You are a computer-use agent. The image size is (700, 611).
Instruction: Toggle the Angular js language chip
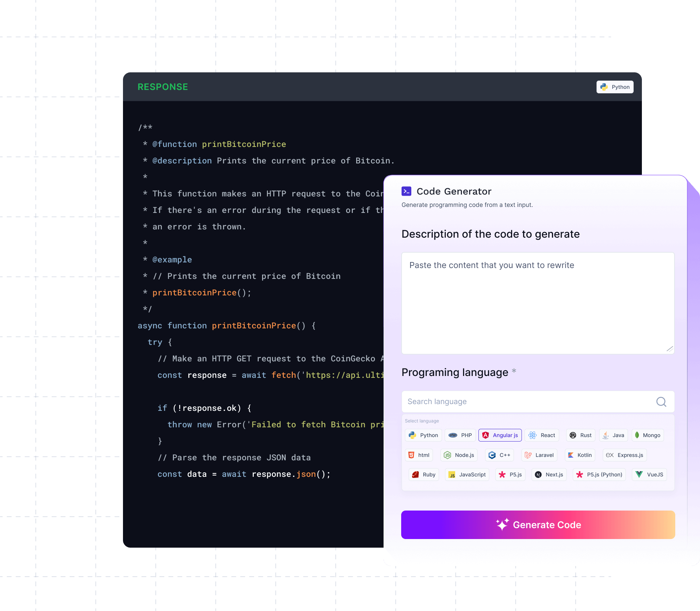[500, 435]
